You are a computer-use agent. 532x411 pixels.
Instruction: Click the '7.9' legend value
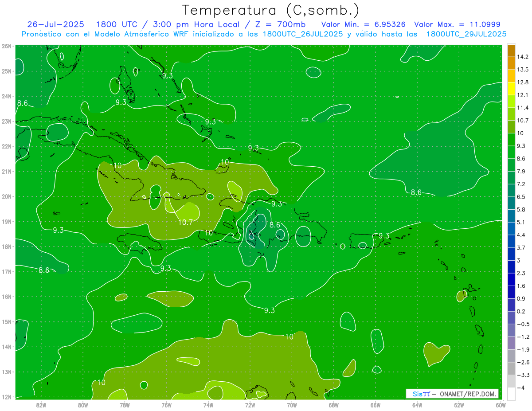click(x=521, y=171)
